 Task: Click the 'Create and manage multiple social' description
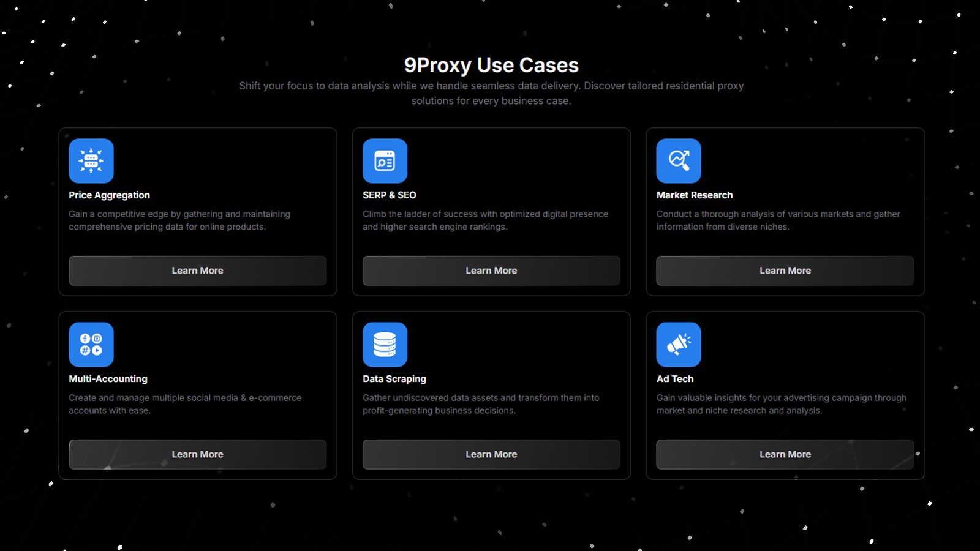click(185, 404)
